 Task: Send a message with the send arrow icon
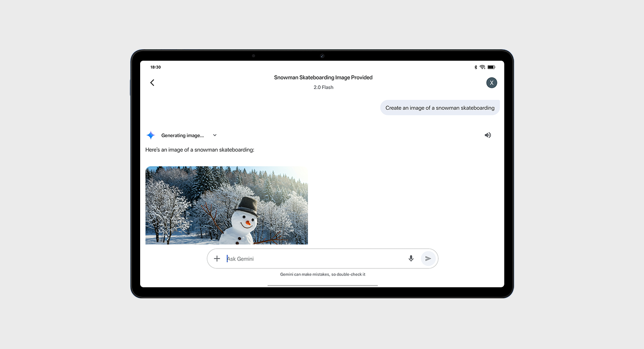coord(428,259)
